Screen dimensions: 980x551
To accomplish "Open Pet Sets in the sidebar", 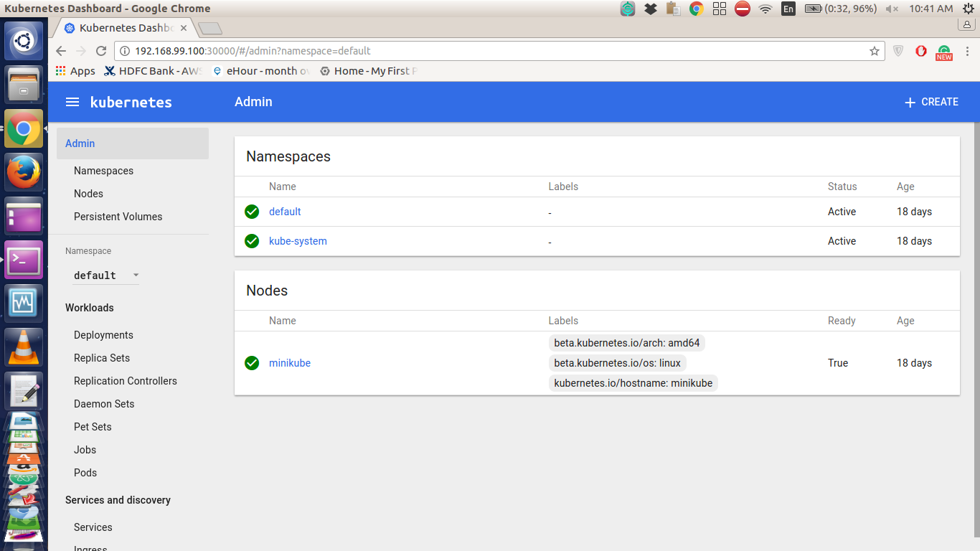I will (x=93, y=427).
